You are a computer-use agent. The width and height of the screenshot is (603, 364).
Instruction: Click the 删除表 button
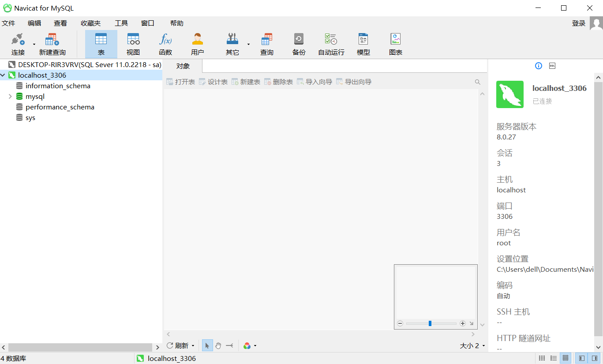click(278, 82)
